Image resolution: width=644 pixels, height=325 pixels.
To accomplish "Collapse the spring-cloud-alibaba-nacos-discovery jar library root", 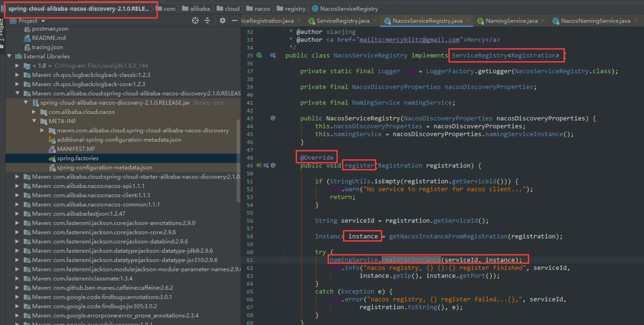I will point(26,102).
